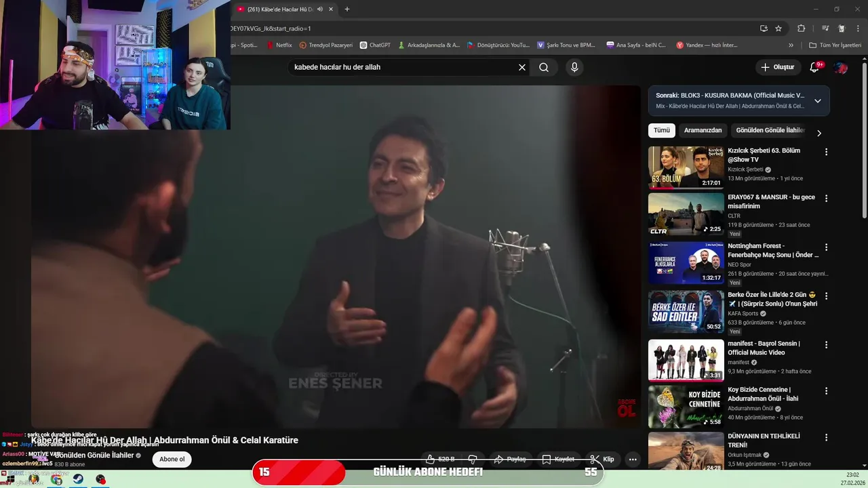Expand the Sonraki mix panel chevron
The height and width of the screenshot is (488, 868).
click(x=818, y=101)
